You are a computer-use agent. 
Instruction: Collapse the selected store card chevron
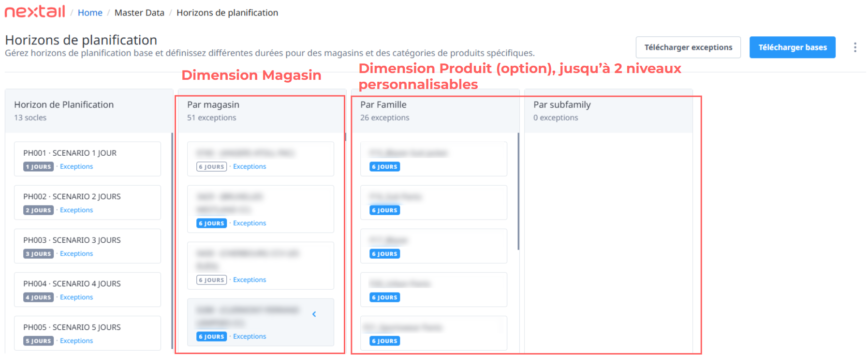(314, 314)
